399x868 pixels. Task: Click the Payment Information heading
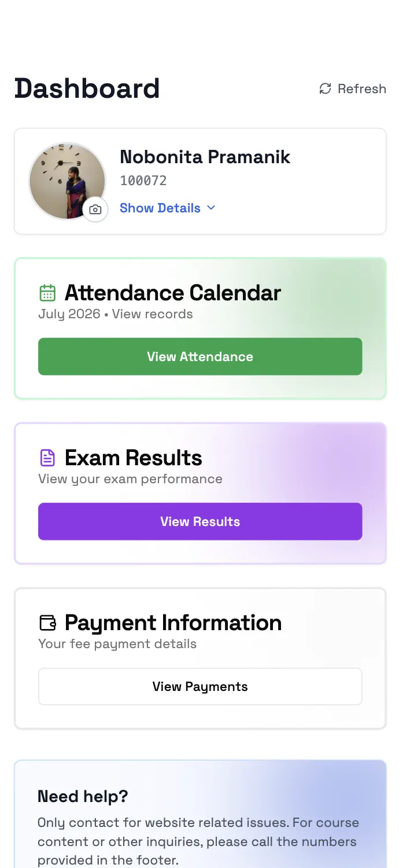coord(173,623)
